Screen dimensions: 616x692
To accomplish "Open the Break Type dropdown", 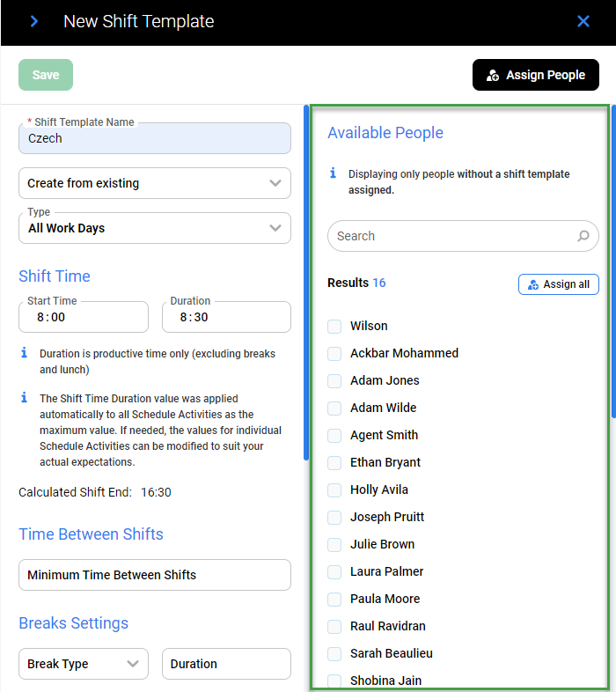I will 83,664.
